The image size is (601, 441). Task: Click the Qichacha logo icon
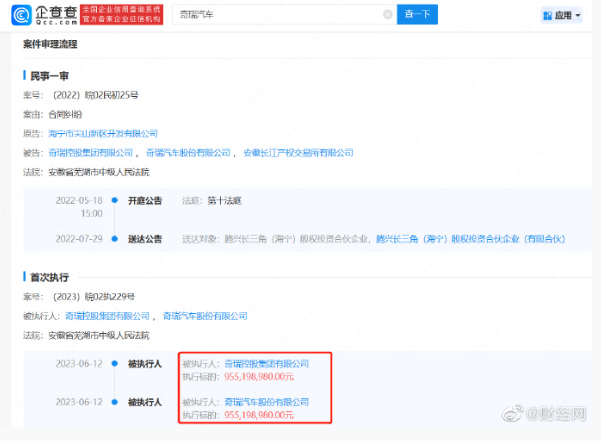click(21, 15)
